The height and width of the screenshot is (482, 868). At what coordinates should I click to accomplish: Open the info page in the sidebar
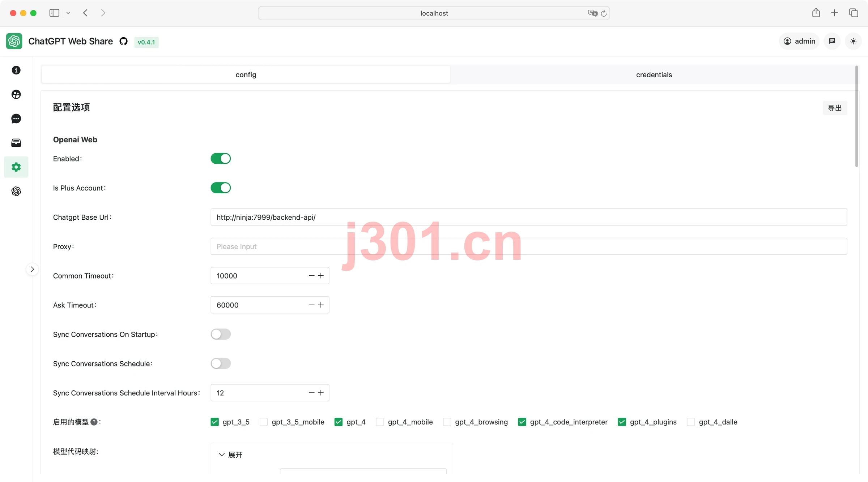(16, 70)
